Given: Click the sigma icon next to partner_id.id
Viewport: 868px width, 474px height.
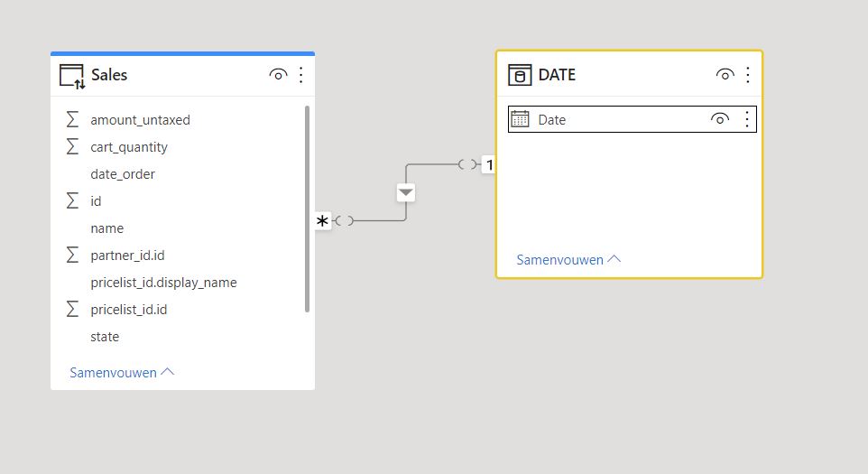Looking at the screenshot, I should pyautogui.click(x=72, y=256).
